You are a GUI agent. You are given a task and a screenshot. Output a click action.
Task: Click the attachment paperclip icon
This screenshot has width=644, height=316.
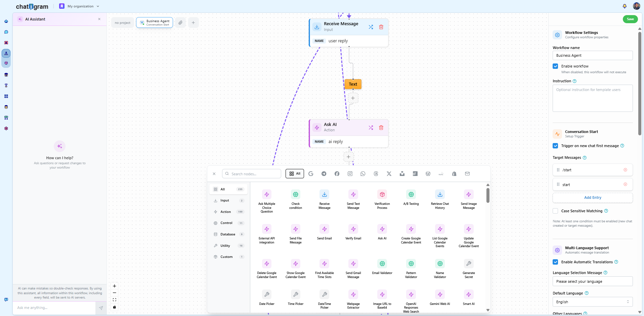click(180, 22)
